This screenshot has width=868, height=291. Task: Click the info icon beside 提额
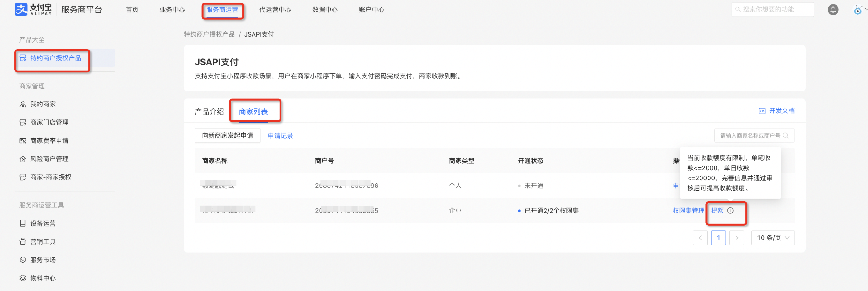point(730,211)
